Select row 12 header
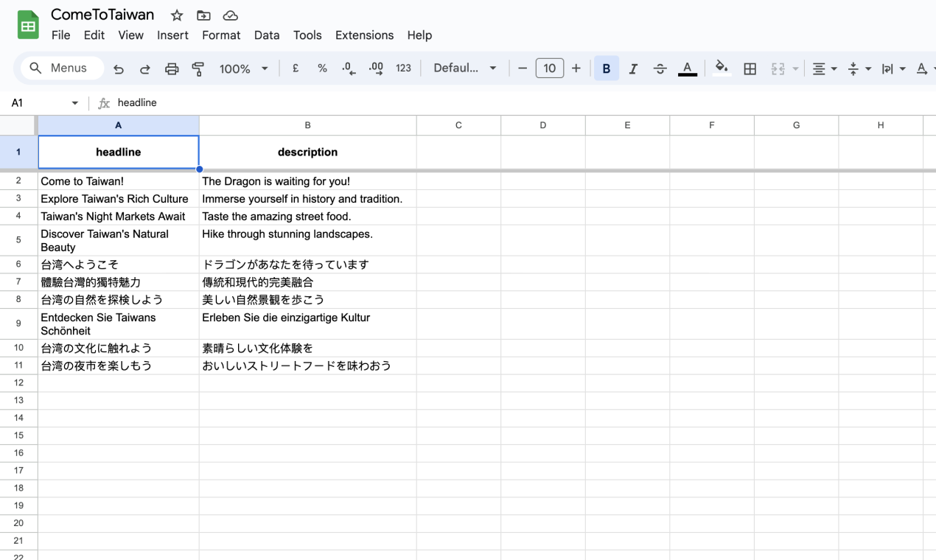This screenshot has height=560, width=936. pyautogui.click(x=18, y=382)
